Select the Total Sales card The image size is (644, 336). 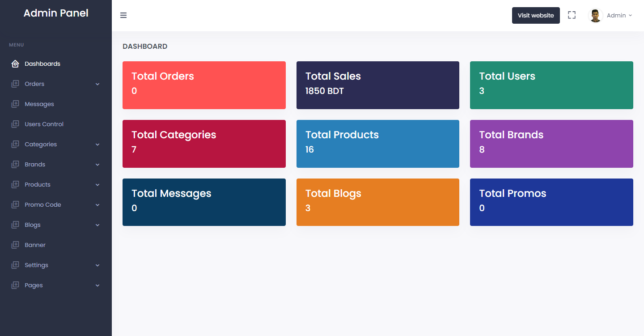tap(378, 85)
